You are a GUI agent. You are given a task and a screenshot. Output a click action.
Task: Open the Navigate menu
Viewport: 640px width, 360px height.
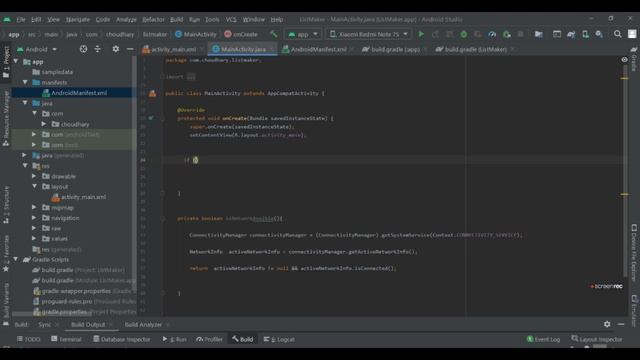(x=78, y=20)
